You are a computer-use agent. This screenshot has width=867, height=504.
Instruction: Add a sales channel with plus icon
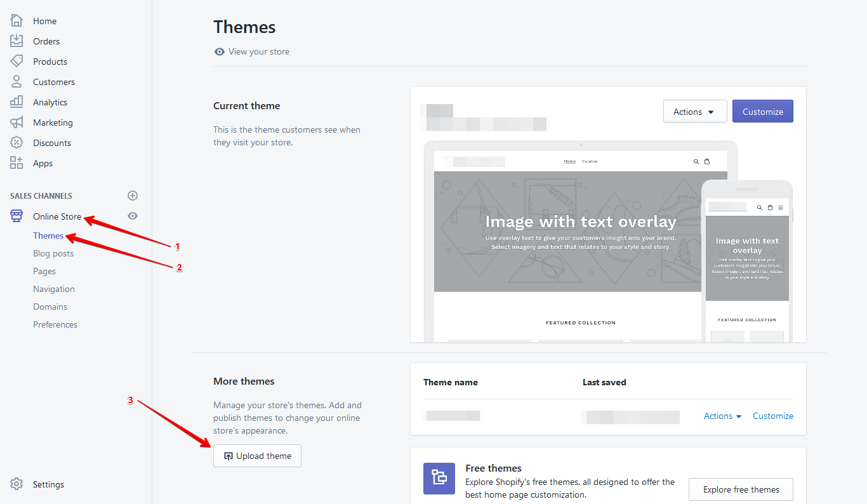click(x=133, y=196)
